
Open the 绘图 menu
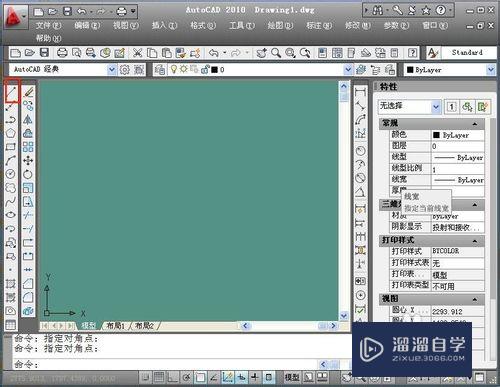(x=280, y=25)
